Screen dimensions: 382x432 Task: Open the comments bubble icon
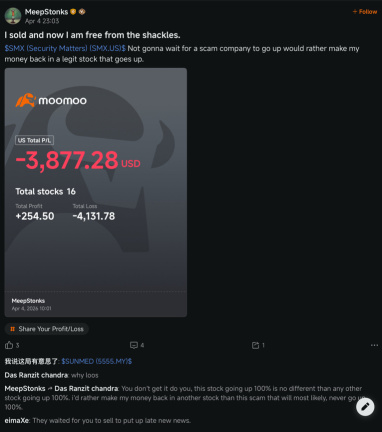[x=134, y=345]
